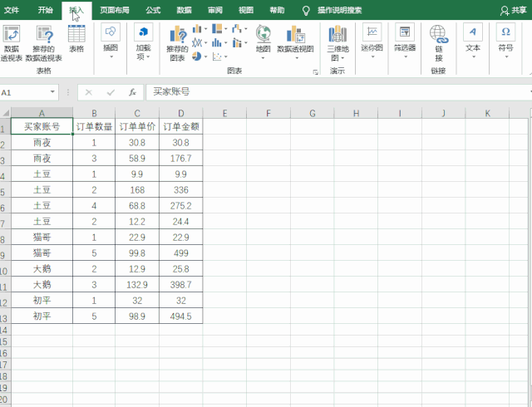Select the cell with value 494.5

click(x=181, y=316)
